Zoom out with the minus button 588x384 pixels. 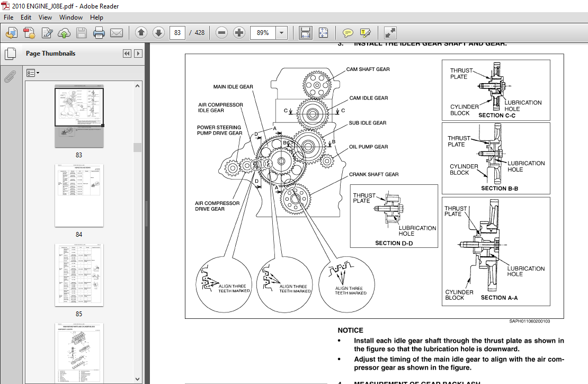tap(221, 33)
